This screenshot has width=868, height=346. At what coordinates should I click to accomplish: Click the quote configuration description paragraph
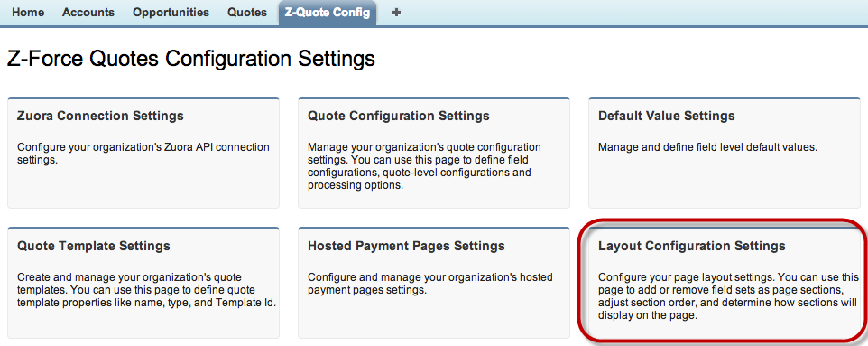click(424, 166)
